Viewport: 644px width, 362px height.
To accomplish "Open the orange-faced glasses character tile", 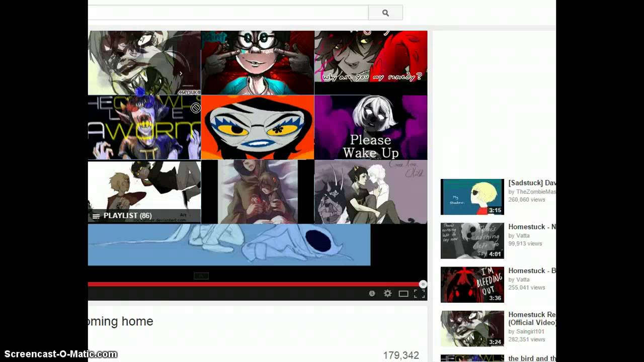I will [258, 127].
